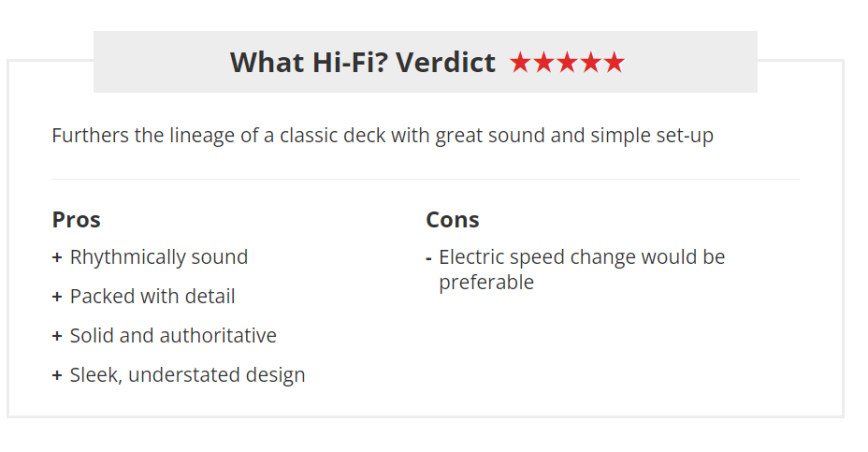Click the Packed with detail text
868x452 pixels.
coord(152,297)
